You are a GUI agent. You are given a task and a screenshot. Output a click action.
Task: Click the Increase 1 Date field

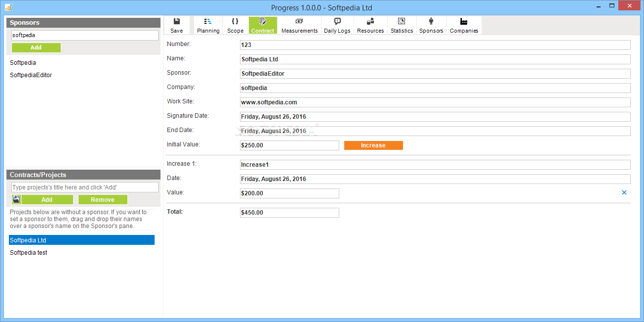tap(435, 179)
